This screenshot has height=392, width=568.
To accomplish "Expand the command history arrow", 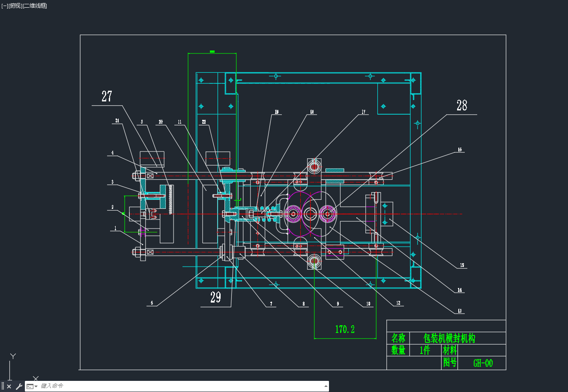I will tap(326, 386).
